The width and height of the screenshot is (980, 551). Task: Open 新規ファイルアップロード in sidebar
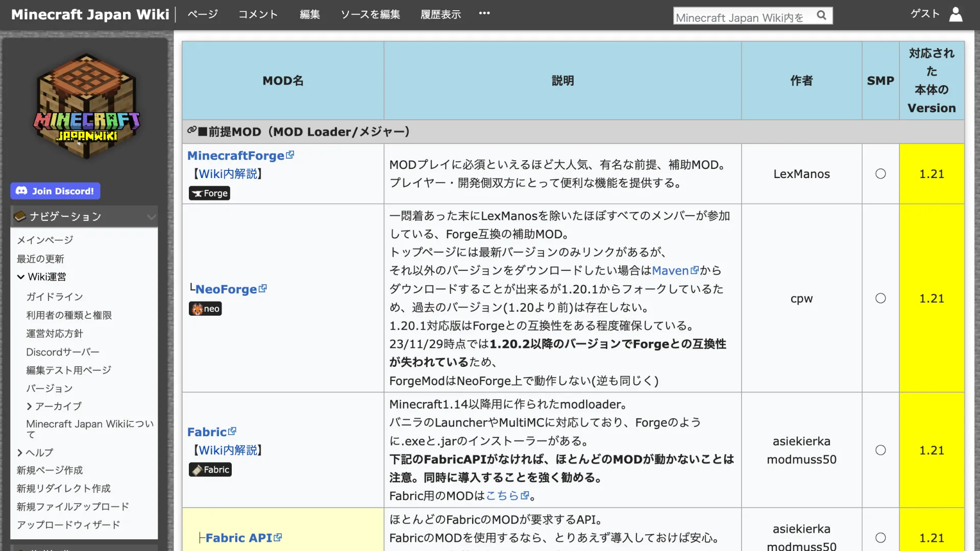73,507
